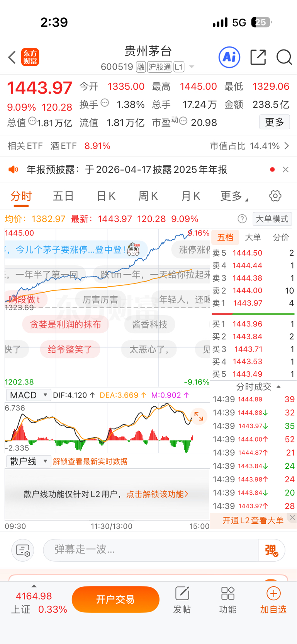The height and width of the screenshot is (644, 297).
Task: Tap 发帖 post icon
Action: [x=182, y=600]
